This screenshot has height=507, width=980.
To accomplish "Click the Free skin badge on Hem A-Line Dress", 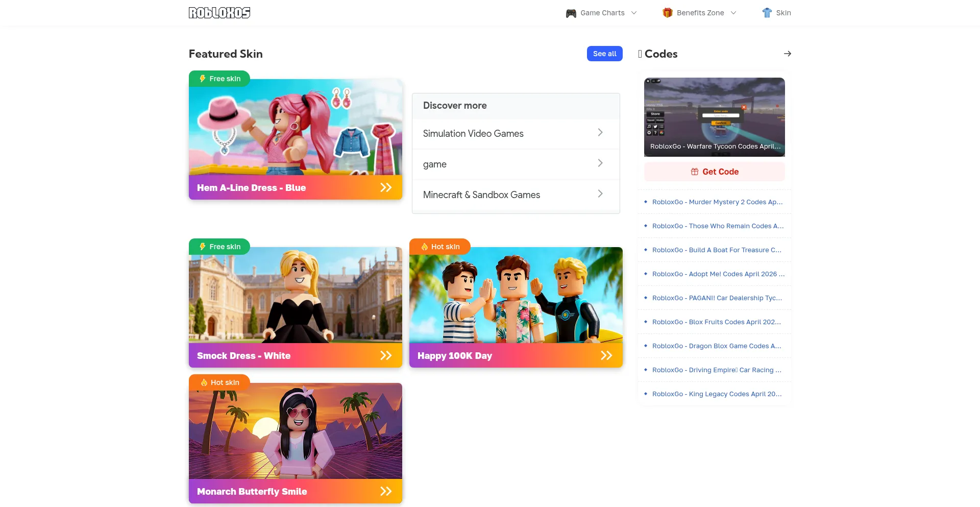I will (219, 79).
